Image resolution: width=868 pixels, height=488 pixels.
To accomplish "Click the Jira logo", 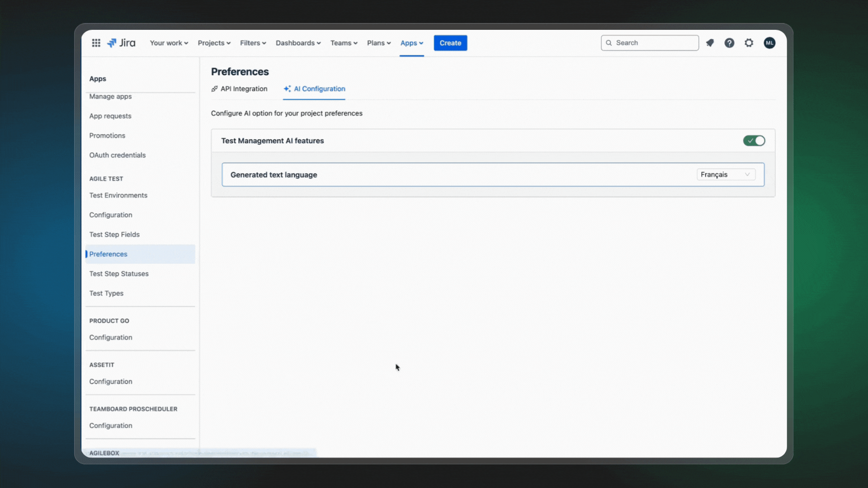I will tap(121, 42).
